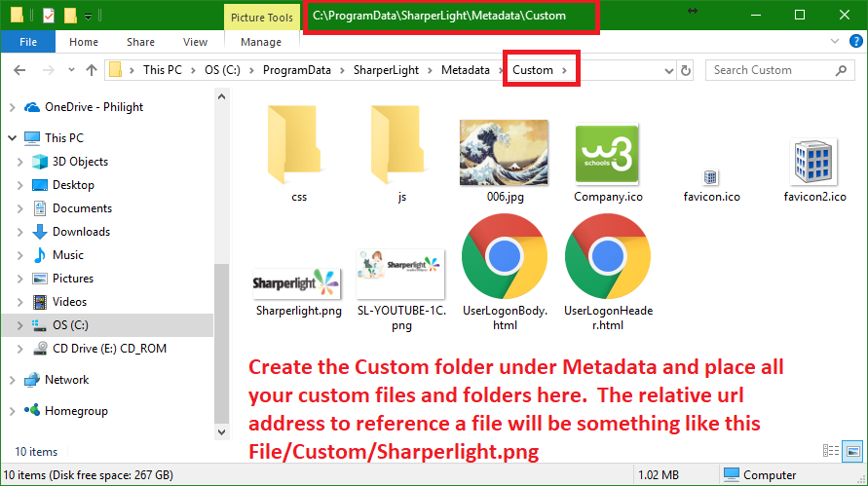Switch to Details view layout

(830, 451)
